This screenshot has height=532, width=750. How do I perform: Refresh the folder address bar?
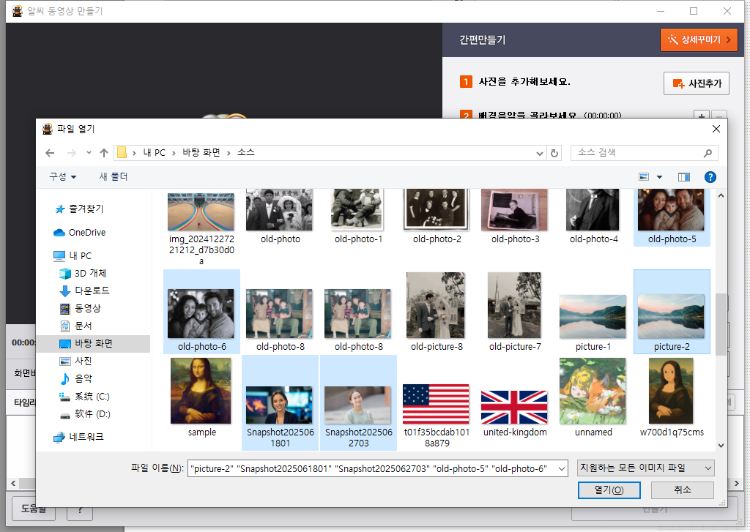click(x=555, y=153)
